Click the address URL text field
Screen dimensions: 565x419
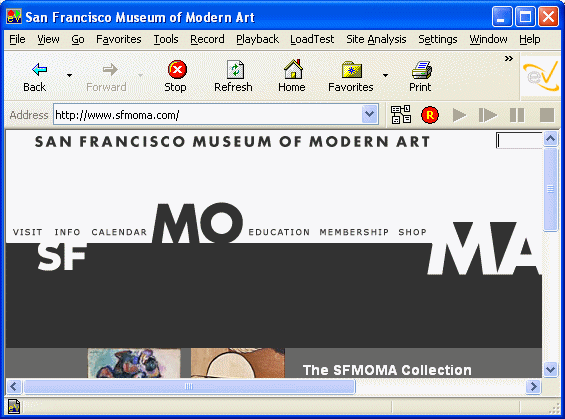pyautogui.click(x=208, y=115)
